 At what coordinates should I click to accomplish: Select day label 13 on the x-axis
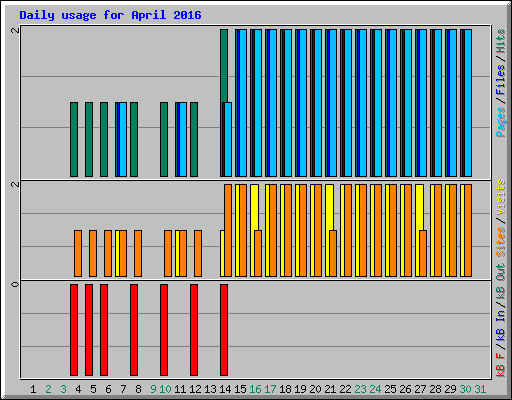(210, 389)
